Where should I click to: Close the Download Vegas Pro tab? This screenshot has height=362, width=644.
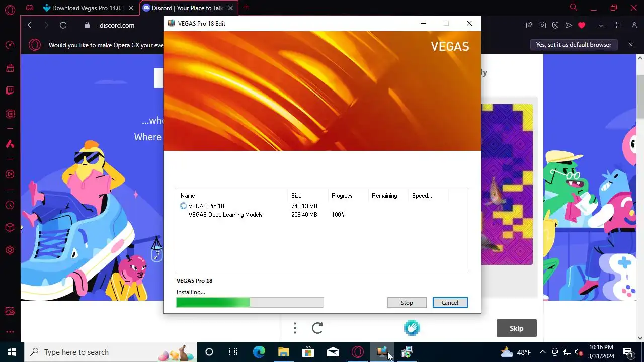[x=131, y=8]
